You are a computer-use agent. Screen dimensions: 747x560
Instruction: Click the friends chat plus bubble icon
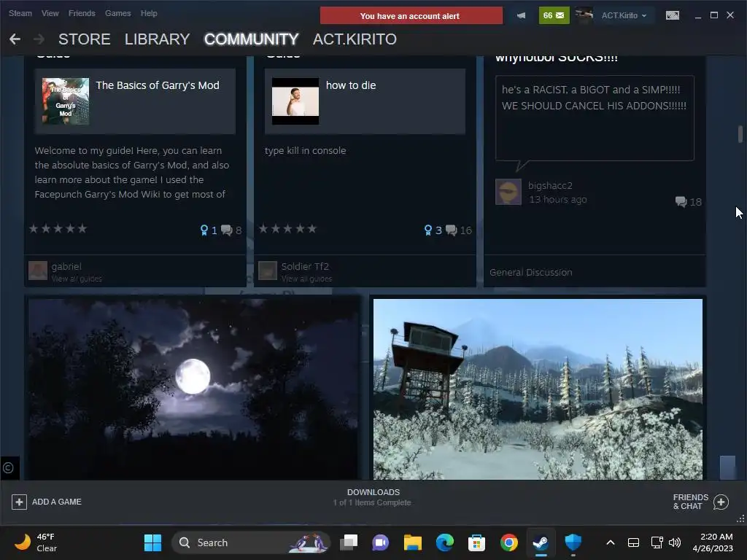click(x=721, y=502)
